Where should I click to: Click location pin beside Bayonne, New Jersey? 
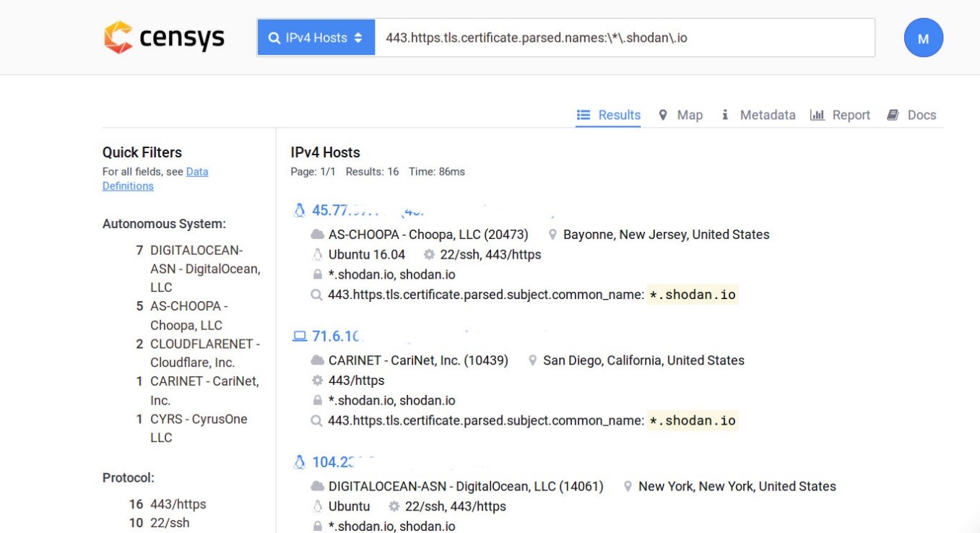point(553,234)
